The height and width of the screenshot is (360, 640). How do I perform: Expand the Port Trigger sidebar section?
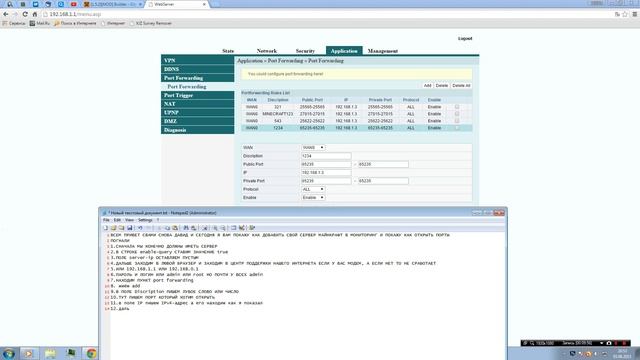(198, 95)
